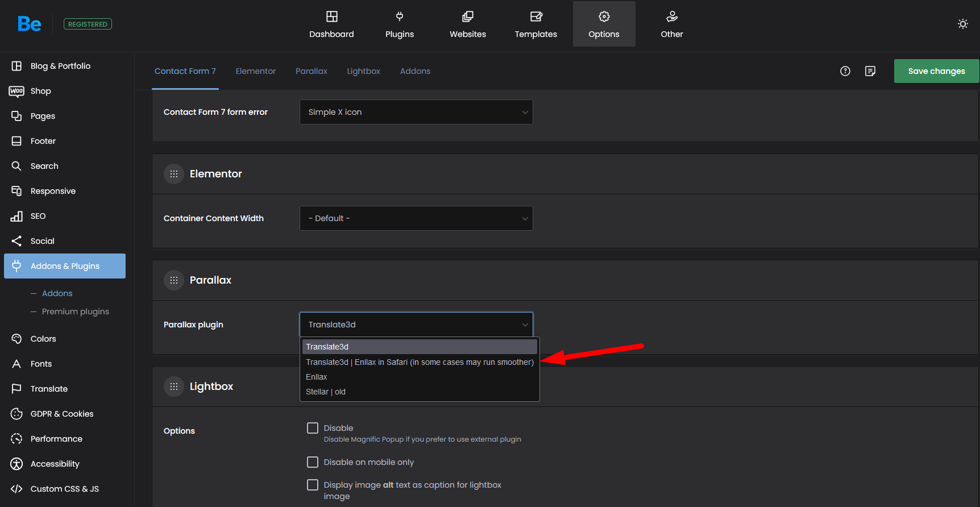The width and height of the screenshot is (980, 507).
Task: Check Display image alt text as caption checkbox
Action: click(x=313, y=485)
